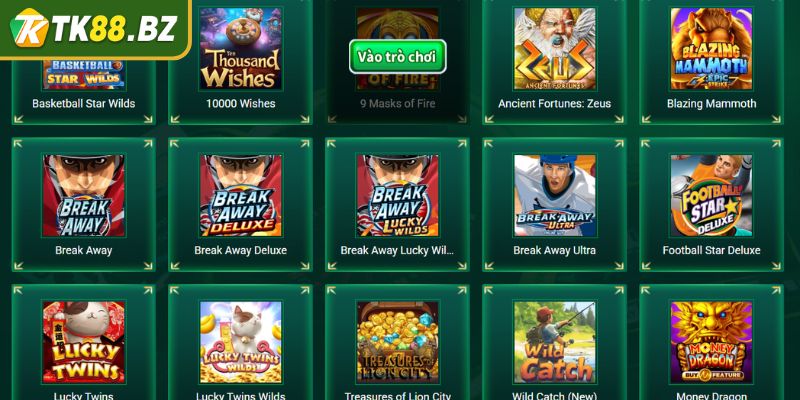
Task: Click the TK88.BZ logo
Action: pyautogui.click(x=94, y=28)
